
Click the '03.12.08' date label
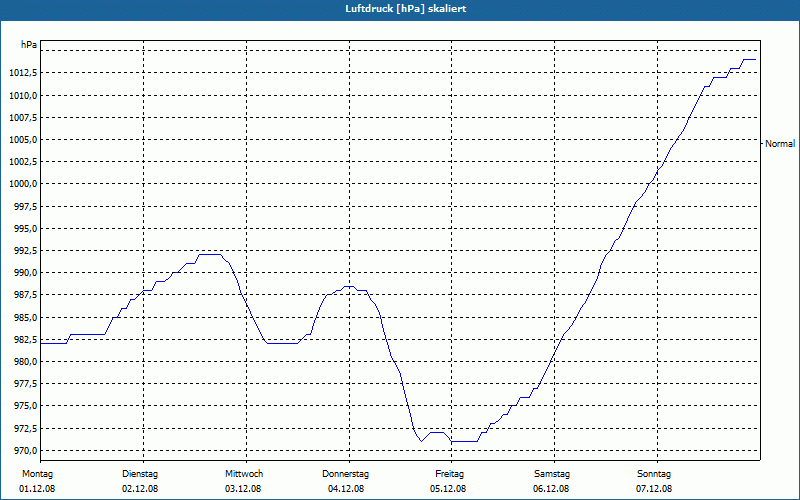[243, 489]
